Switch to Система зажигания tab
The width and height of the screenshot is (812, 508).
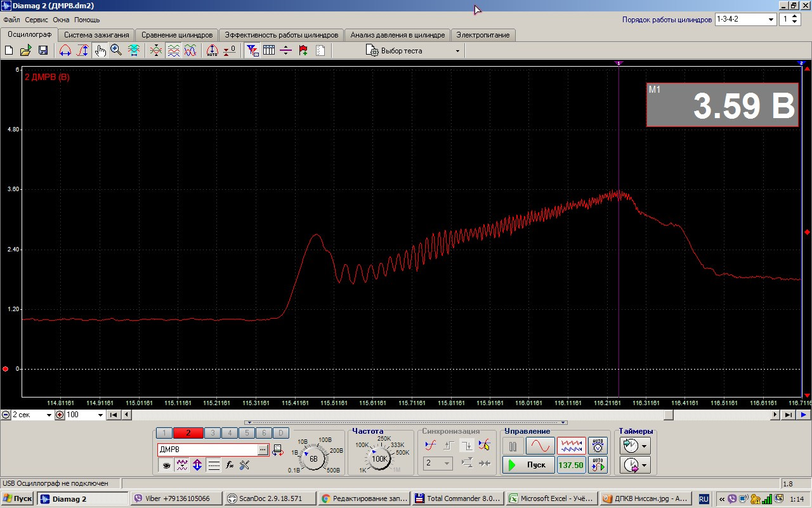(96, 35)
